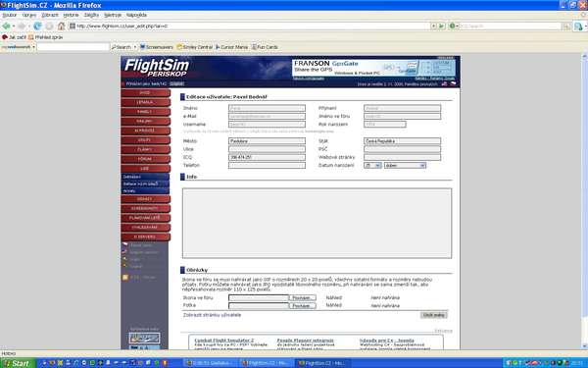Open the Soubor menu
The image size is (588, 368).
click(10, 15)
